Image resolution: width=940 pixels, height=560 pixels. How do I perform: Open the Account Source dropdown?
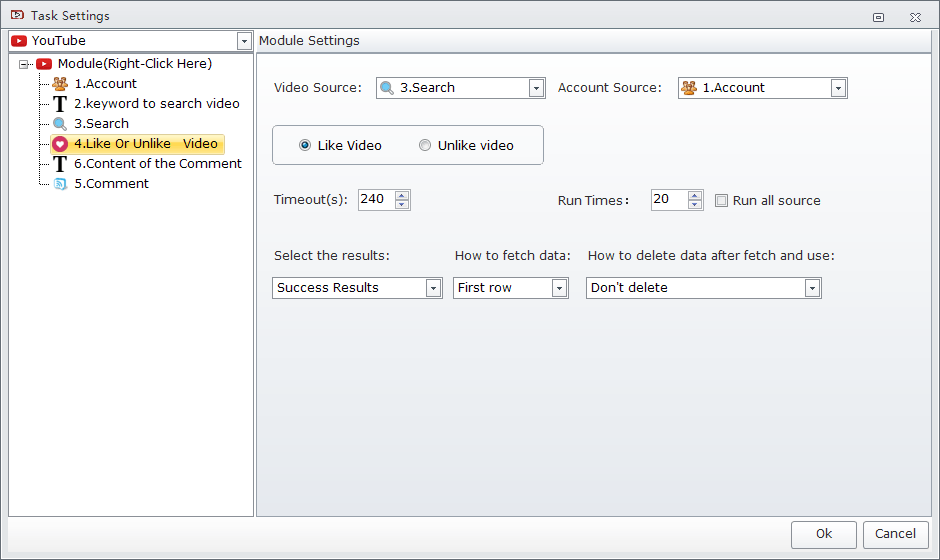point(838,88)
